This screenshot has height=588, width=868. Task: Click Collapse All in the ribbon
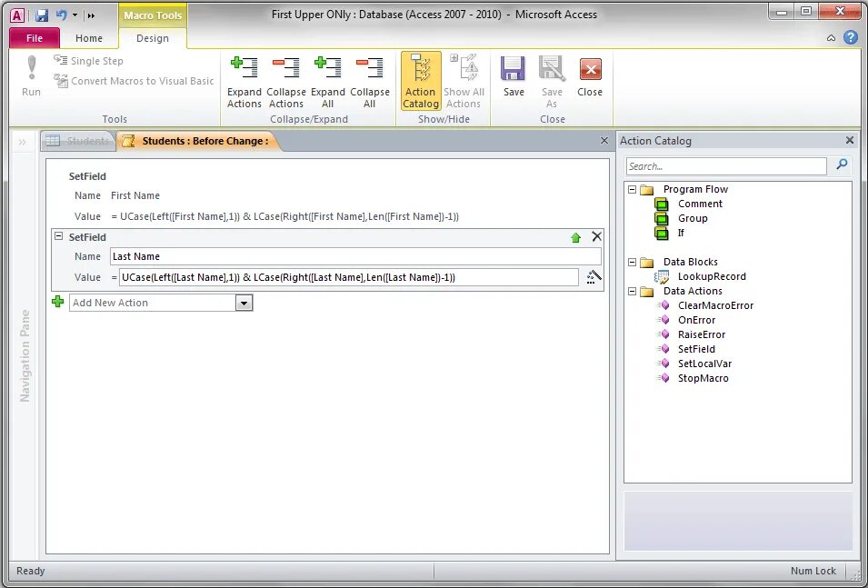click(369, 82)
